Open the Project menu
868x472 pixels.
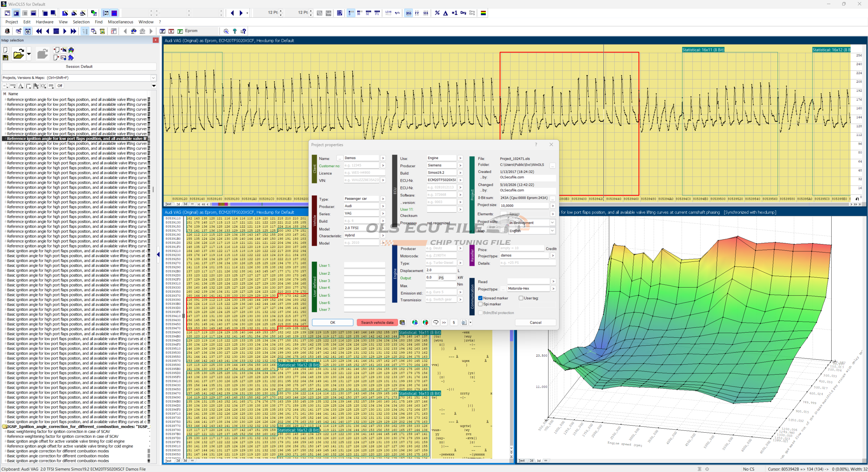coord(12,22)
